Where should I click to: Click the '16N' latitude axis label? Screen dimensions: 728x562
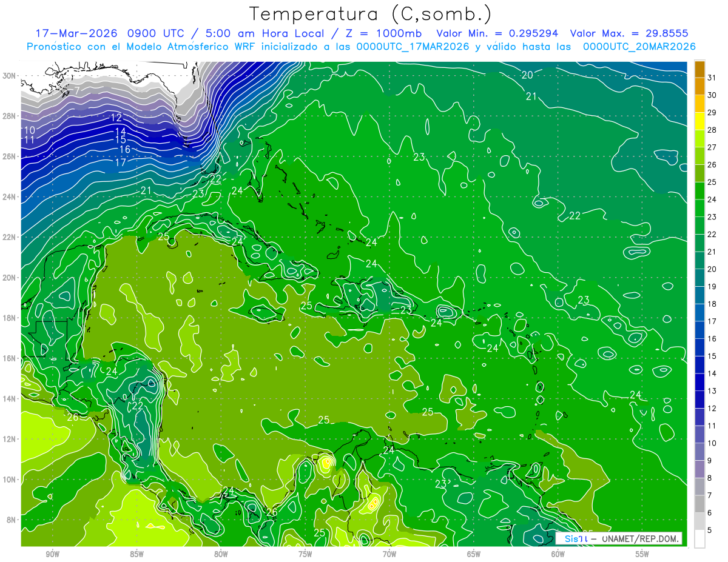(x=10, y=358)
